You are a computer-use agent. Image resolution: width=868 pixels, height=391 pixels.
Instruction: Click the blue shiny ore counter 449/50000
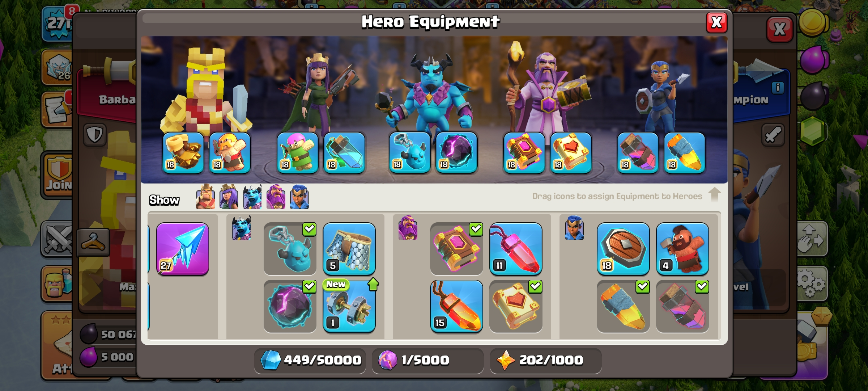[310, 360]
